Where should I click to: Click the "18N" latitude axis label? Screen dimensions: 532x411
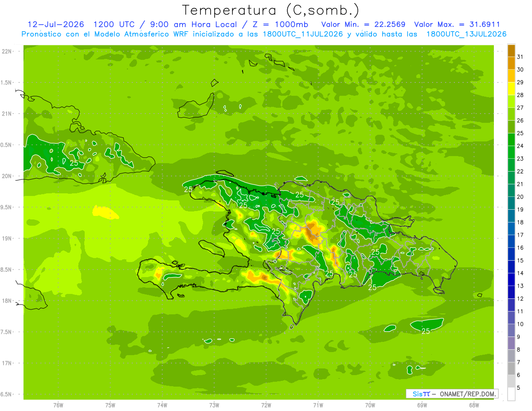click(7, 301)
